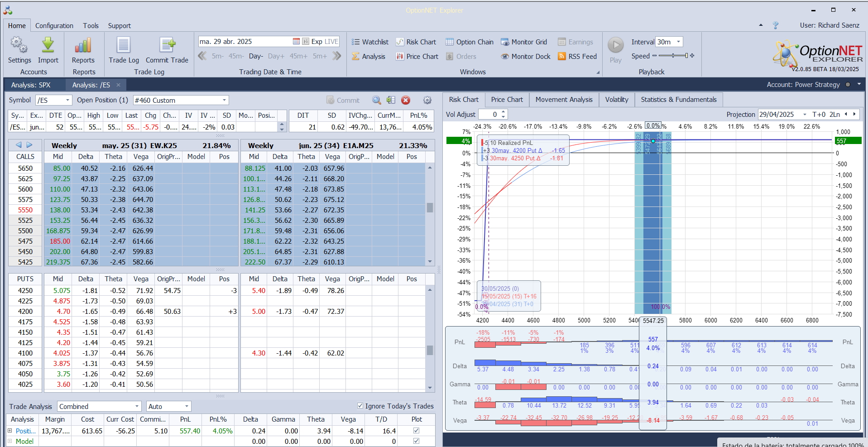Click the T+0 projection button
This screenshot has width=868, height=447.
tap(819, 114)
